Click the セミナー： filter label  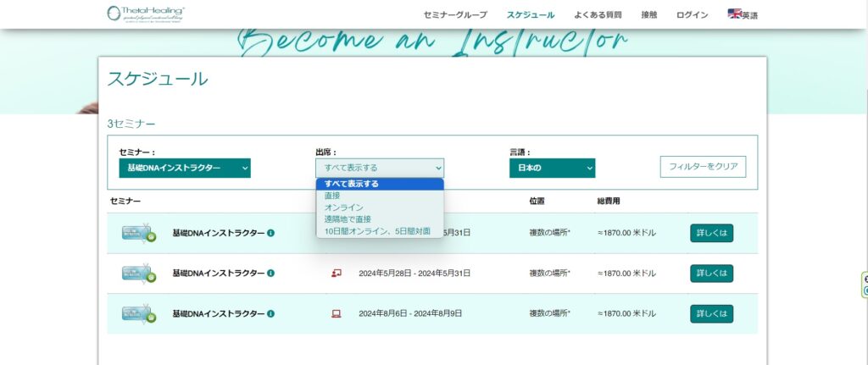[x=137, y=152]
